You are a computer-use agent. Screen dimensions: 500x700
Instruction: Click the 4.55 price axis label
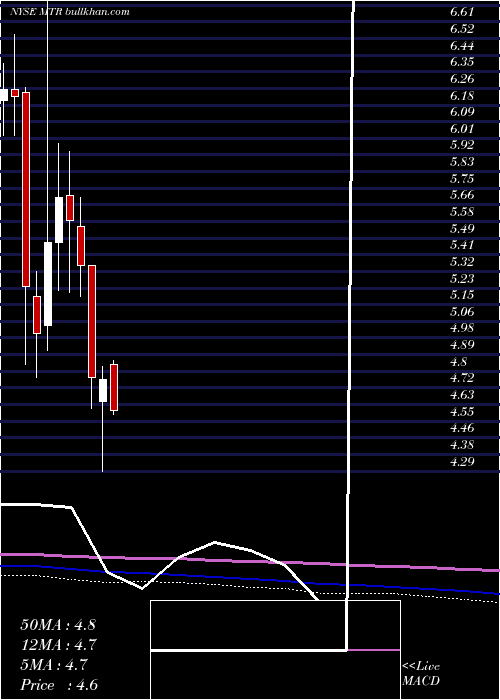[x=462, y=412]
